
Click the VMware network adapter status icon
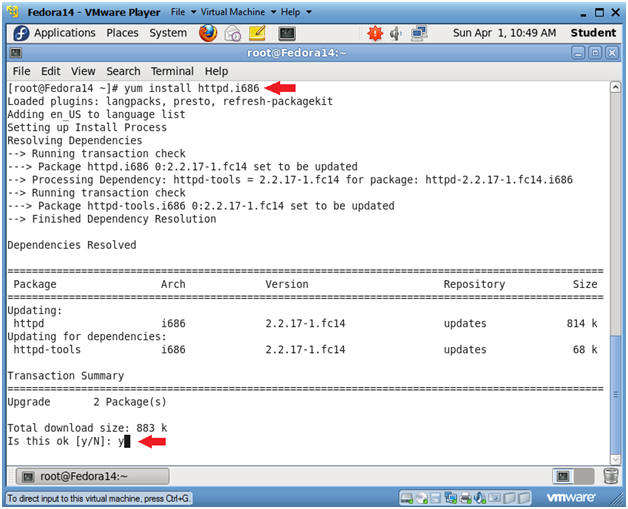tap(451, 498)
